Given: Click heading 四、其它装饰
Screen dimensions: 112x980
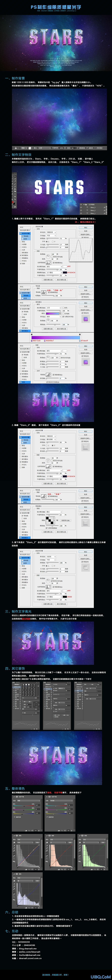Looking at the screenshot, I should tap(15, 668).
